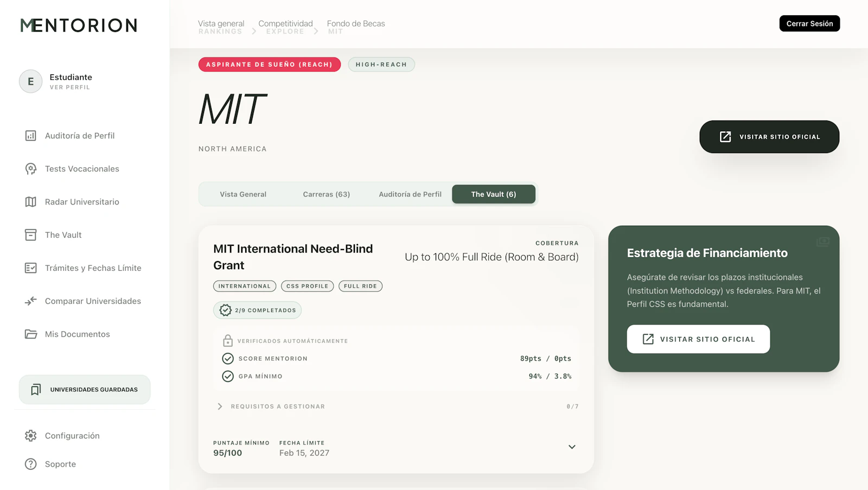Select The Vault (6) tab
The height and width of the screenshot is (490, 868).
click(494, 194)
